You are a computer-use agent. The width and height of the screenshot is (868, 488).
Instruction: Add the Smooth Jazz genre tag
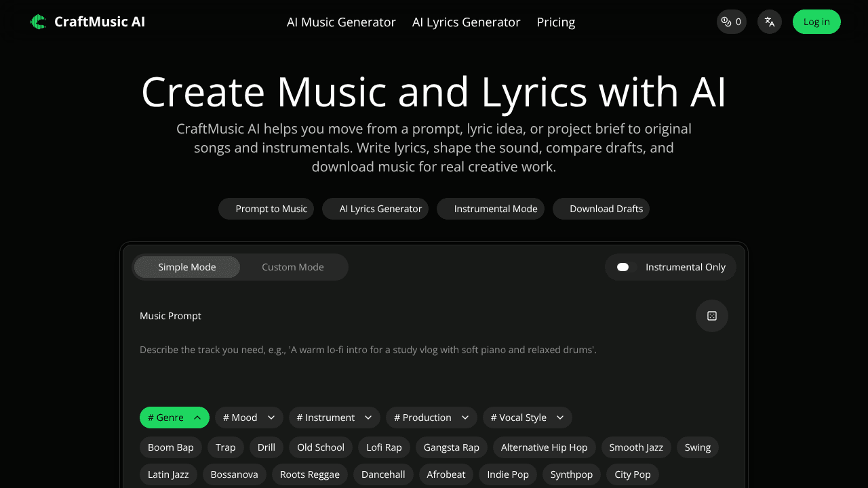click(636, 447)
